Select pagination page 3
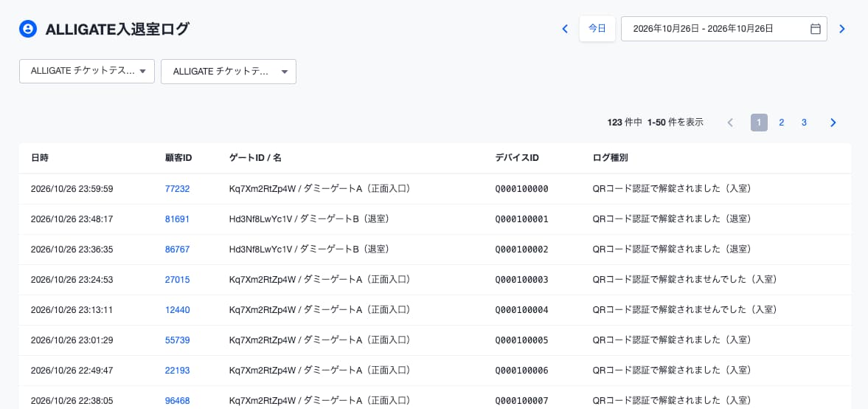This screenshot has height=409, width=868. [804, 123]
